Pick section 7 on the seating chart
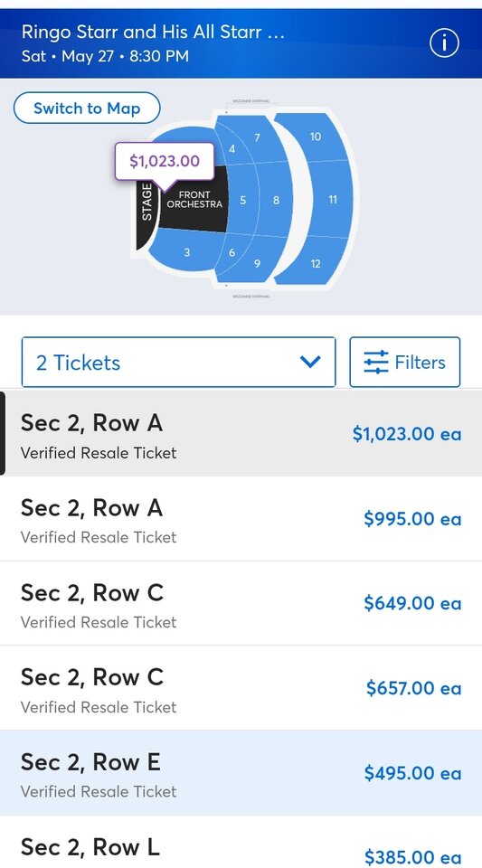Screen dimensions: 482x868 pyautogui.click(x=258, y=137)
